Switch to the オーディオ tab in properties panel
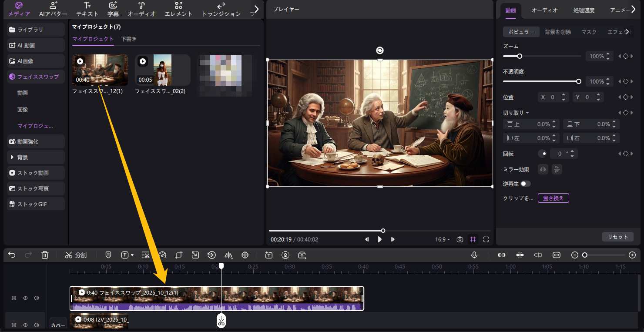Screen dimensions: 644x332 [544, 10]
